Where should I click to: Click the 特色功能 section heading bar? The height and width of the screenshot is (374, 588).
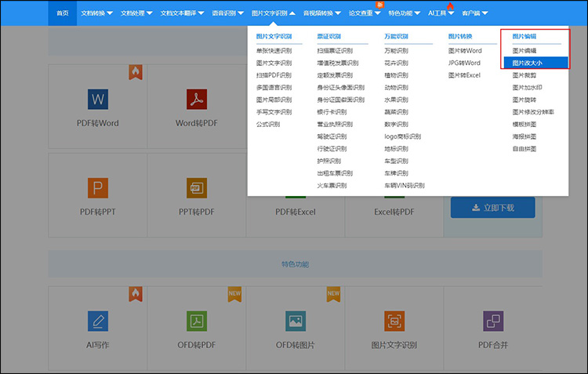tap(295, 264)
